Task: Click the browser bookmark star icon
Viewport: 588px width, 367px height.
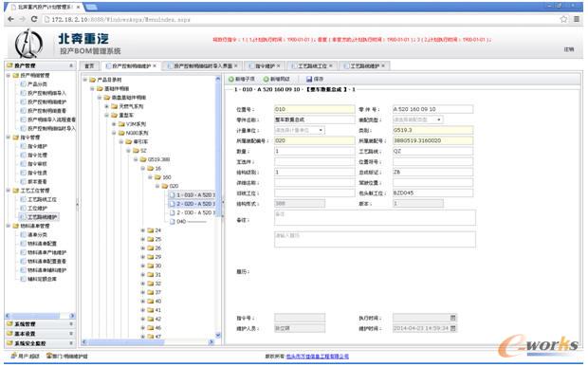Action: coord(563,19)
